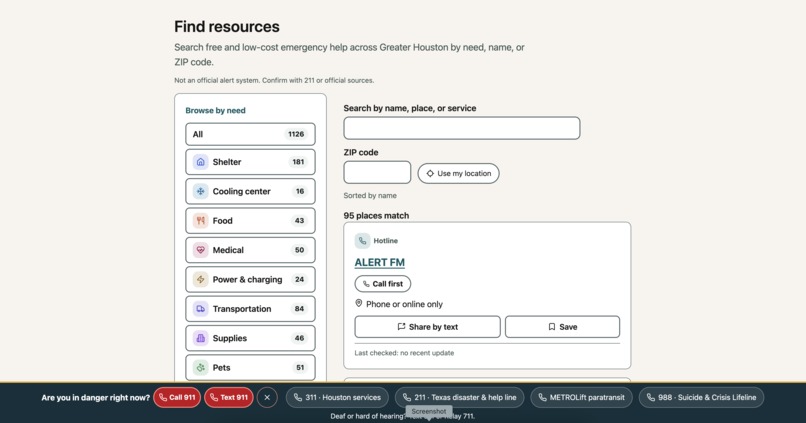806x423 pixels.
Task: Click the Text 911 button
Action: point(229,397)
